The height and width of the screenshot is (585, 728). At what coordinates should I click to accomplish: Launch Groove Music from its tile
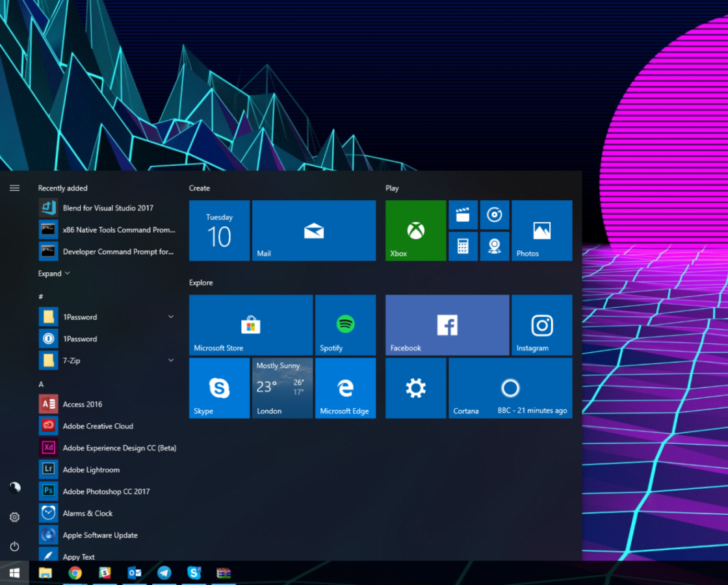(495, 214)
